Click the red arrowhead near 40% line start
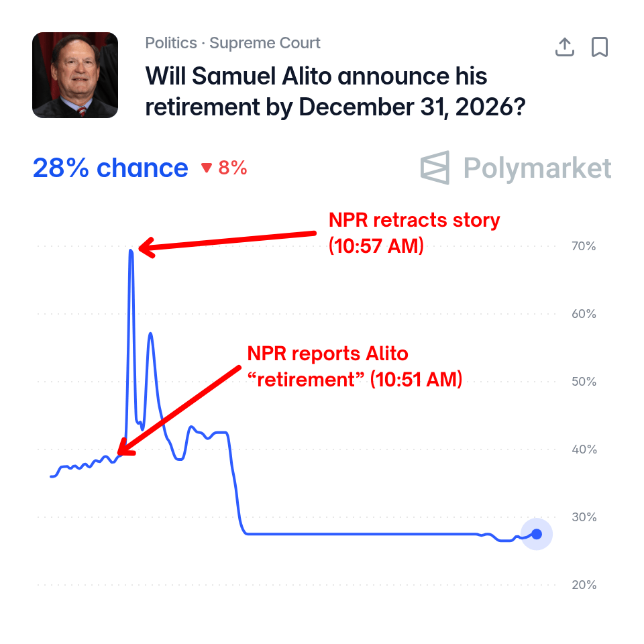Screen dimensions: 644x644 [x=125, y=447]
